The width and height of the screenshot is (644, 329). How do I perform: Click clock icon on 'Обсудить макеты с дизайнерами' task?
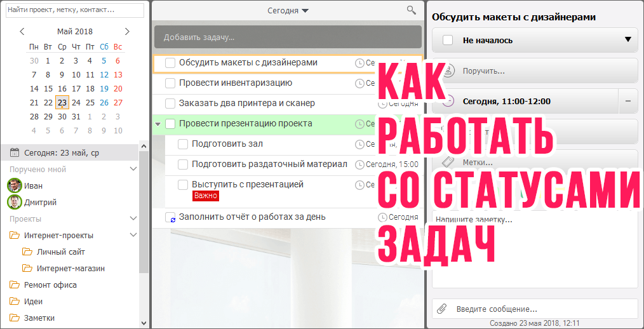pos(359,63)
